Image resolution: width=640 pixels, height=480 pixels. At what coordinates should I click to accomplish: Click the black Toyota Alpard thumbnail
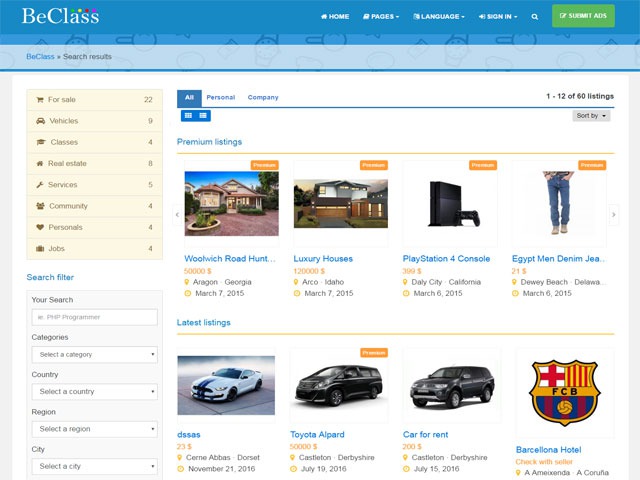point(339,385)
